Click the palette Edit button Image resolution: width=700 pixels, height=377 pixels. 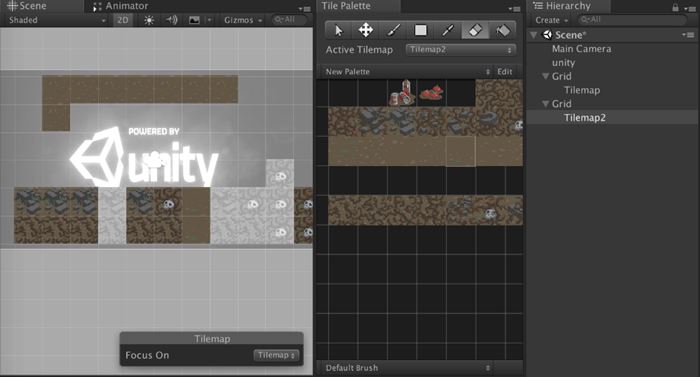pos(505,71)
